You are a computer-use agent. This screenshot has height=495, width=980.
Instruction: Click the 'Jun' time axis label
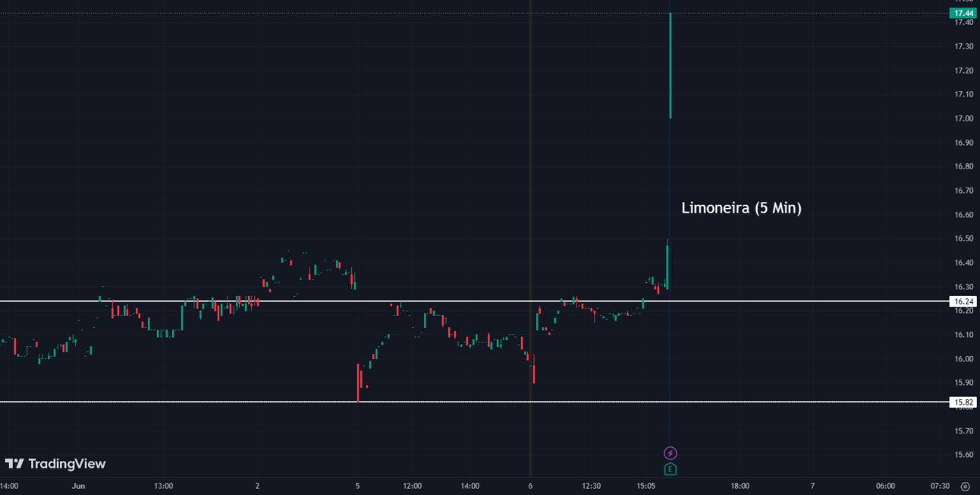pyautogui.click(x=79, y=486)
